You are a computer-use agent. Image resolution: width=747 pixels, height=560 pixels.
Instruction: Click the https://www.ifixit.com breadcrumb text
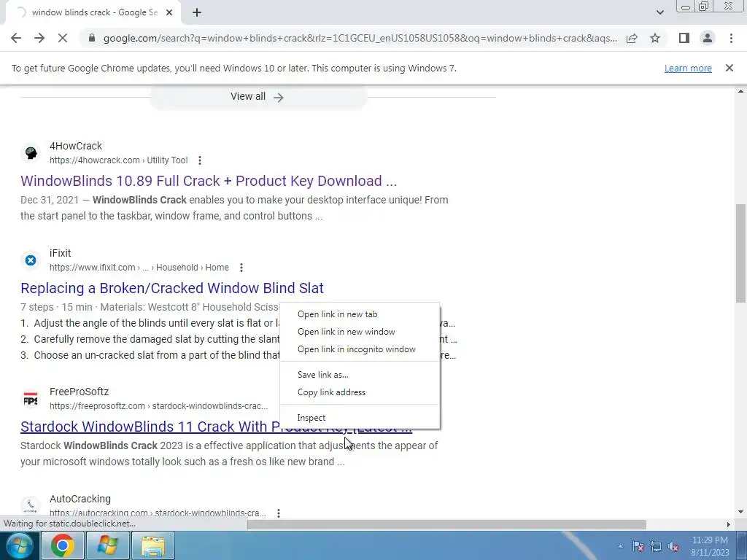pos(93,268)
